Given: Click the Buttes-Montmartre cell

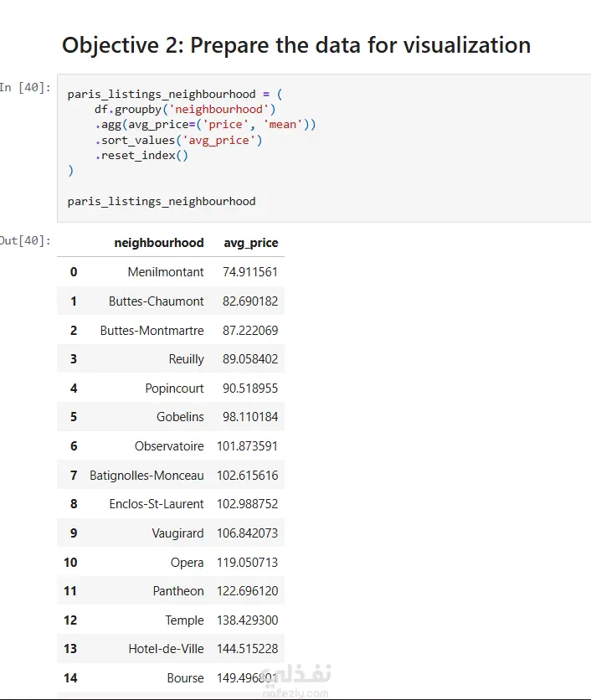Looking at the screenshot, I should coord(152,331).
